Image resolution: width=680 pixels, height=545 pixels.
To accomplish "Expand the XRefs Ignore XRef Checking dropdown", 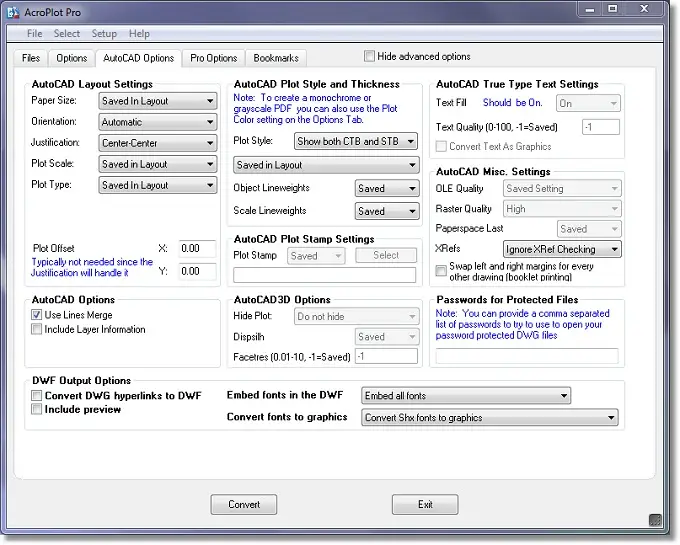I will point(562,249).
